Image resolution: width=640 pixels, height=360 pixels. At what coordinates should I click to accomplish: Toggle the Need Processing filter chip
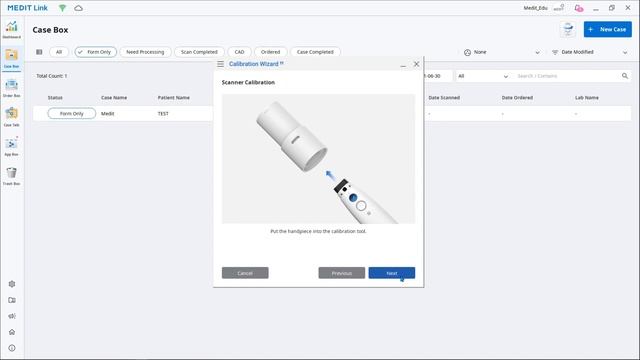click(x=145, y=52)
